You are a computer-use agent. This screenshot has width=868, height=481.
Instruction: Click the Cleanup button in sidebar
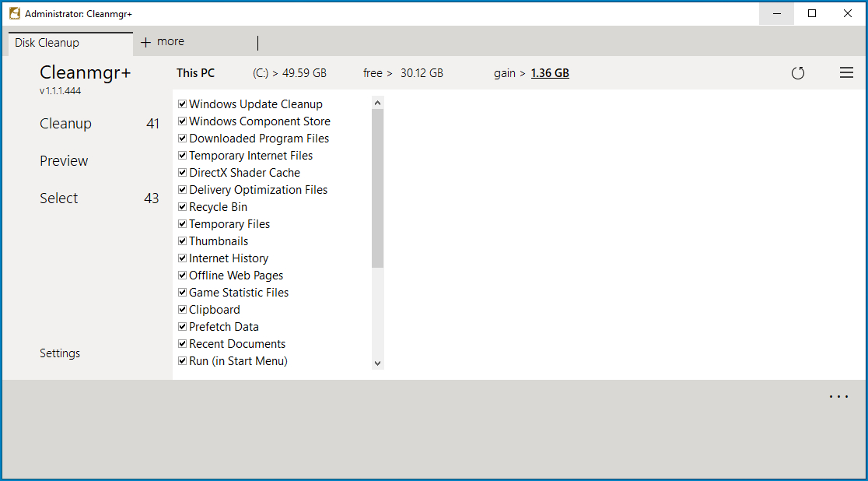[x=65, y=124]
